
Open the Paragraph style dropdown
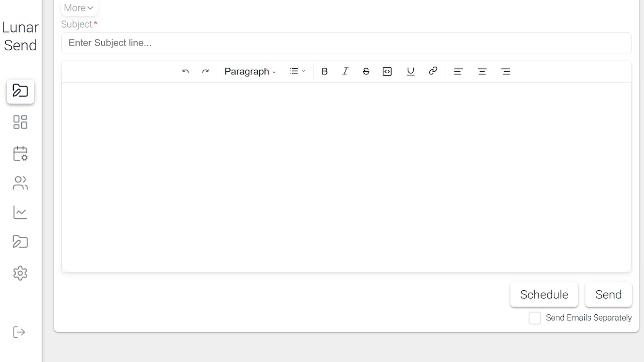coord(250,71)
